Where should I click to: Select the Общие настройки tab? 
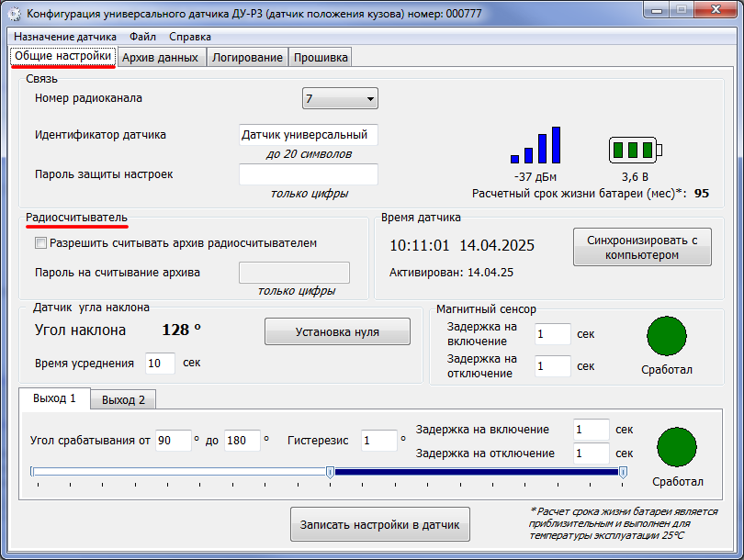point(63,56)
